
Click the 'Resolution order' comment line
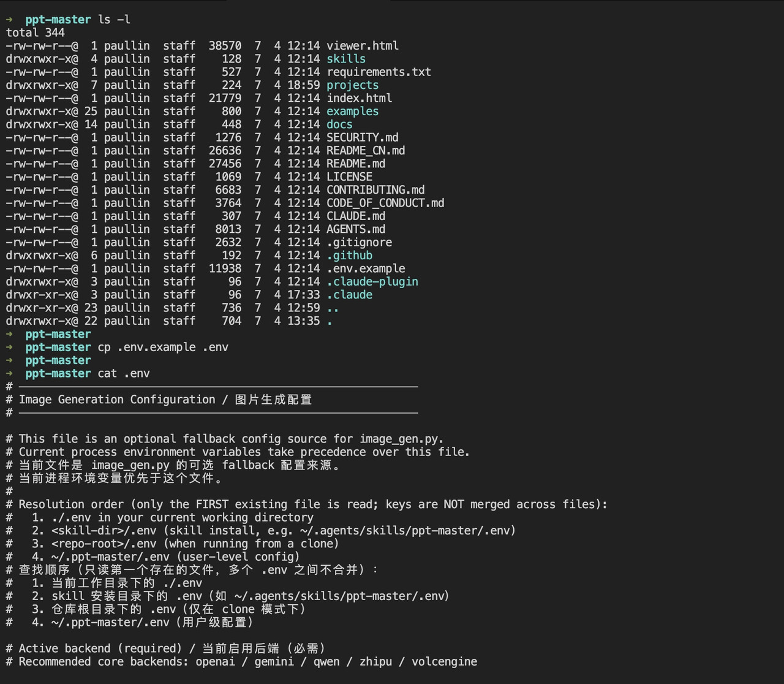307,504
